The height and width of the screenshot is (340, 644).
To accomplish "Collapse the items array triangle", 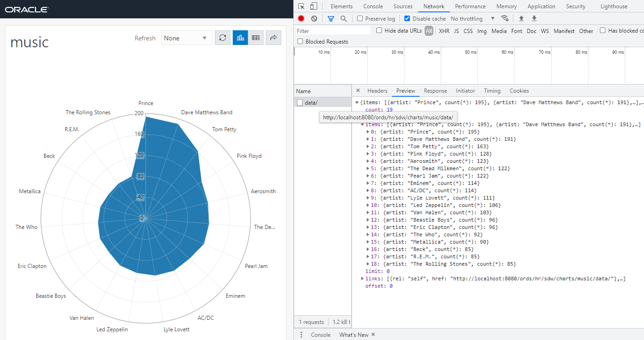I will [x=363, y=124].
